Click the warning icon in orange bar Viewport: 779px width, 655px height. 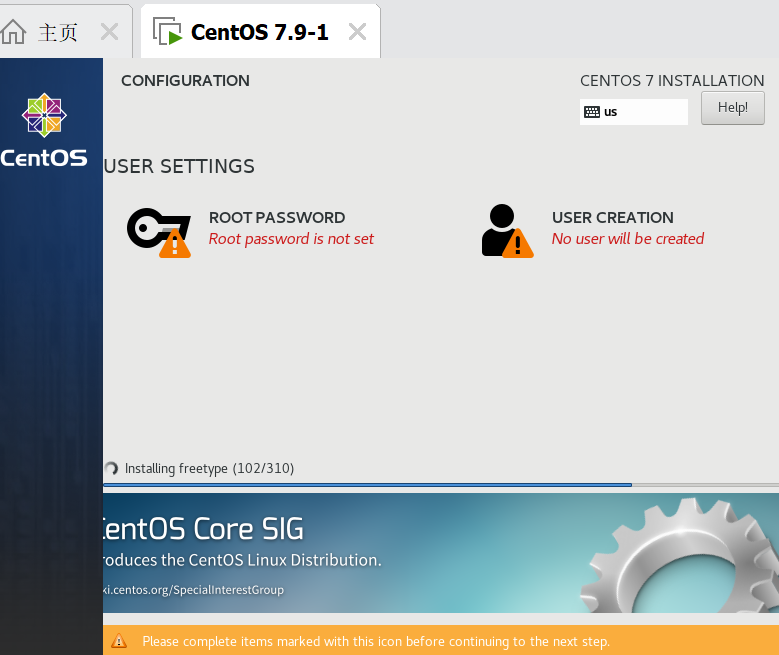pyautogui.click(x=119, y=641)
